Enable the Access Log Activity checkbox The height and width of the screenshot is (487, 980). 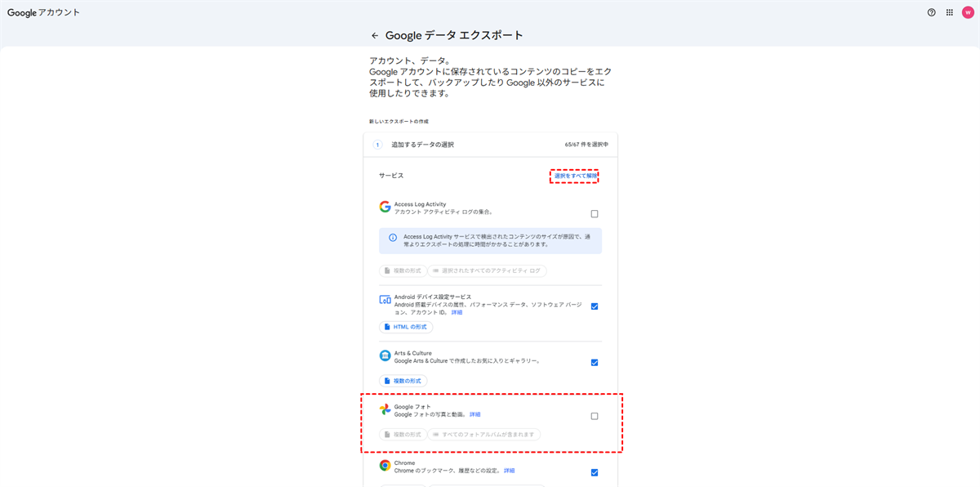pyautogui.click(x=595, y=214)
